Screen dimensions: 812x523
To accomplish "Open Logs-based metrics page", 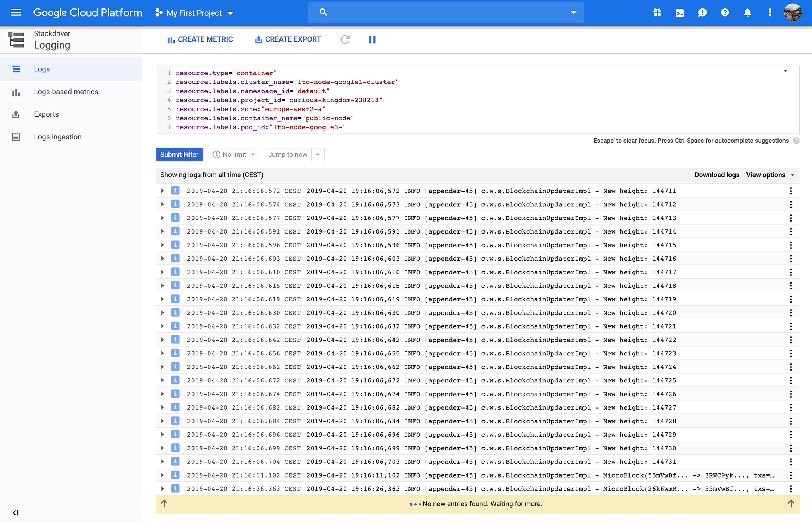I will (71, 92).
